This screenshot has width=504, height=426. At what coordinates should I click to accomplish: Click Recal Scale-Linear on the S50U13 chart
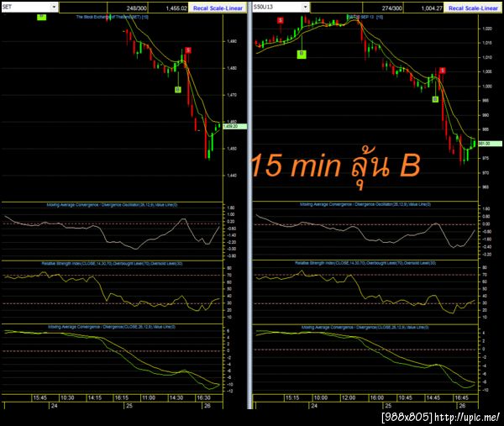[x=473, y=8]
